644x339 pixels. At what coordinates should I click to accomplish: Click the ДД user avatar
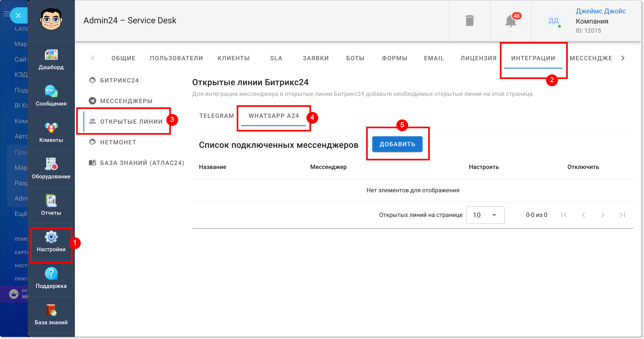[554, 21]
